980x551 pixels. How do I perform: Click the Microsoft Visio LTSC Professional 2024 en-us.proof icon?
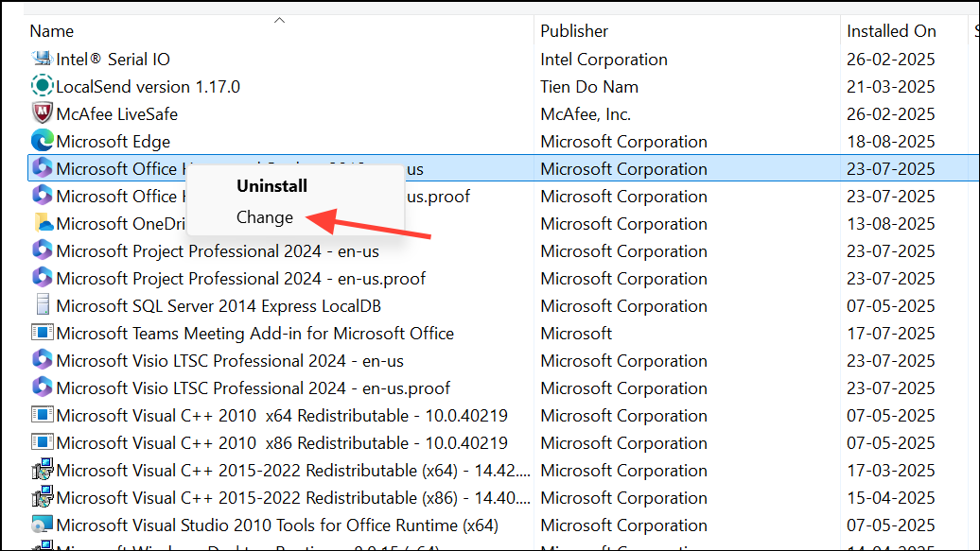coord(42,387)
